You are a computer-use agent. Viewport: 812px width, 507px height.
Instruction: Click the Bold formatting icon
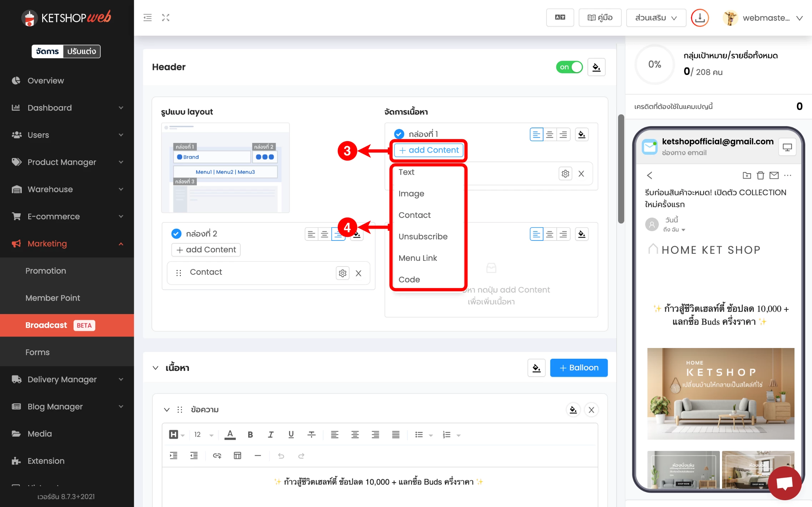coord(250,434)
